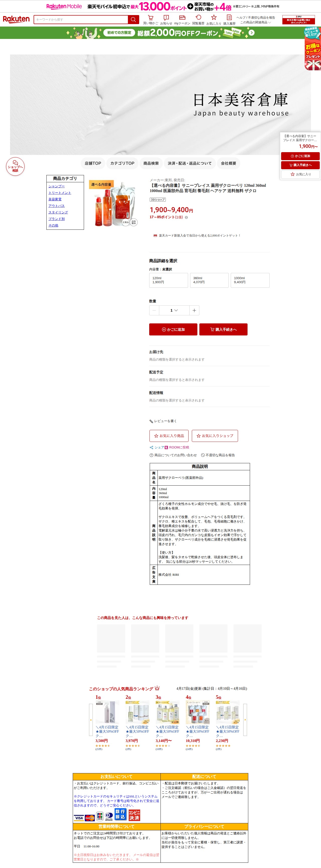Post to ROOM via ROOMに投稿
This screenshot has height=868, width=321.
[177, 447]
